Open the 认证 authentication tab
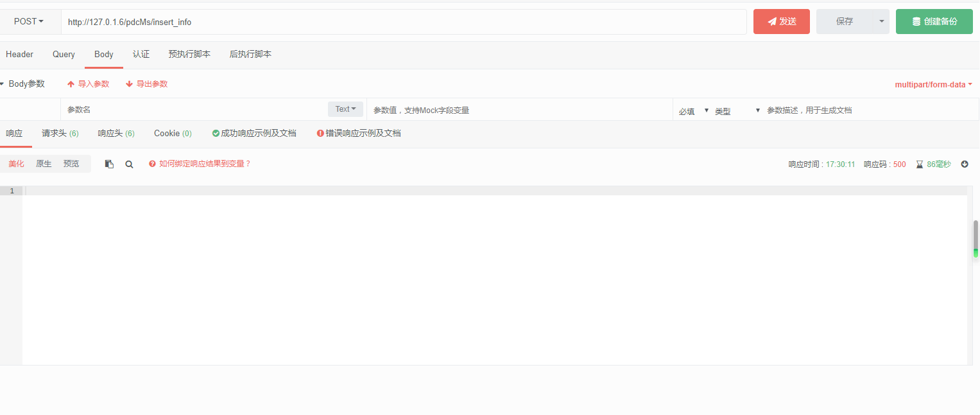The height and width of the screenshot is (415, 980). [141, 55]
